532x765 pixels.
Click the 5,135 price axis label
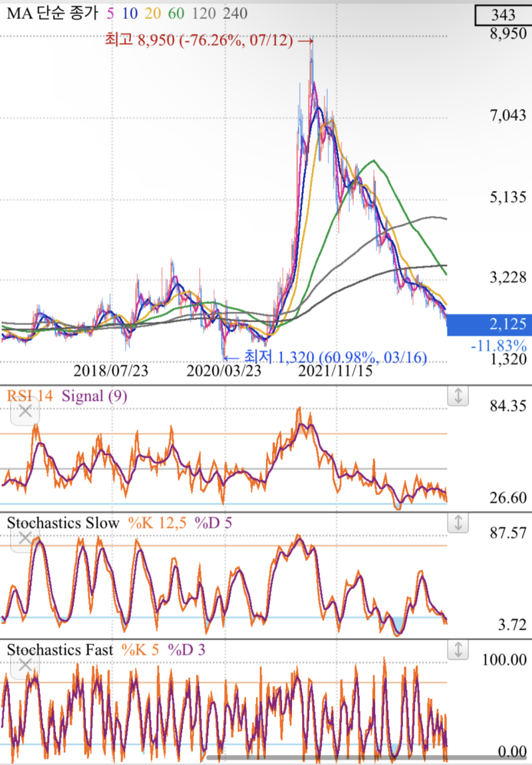pyautogui.click(x=508, y=197)
